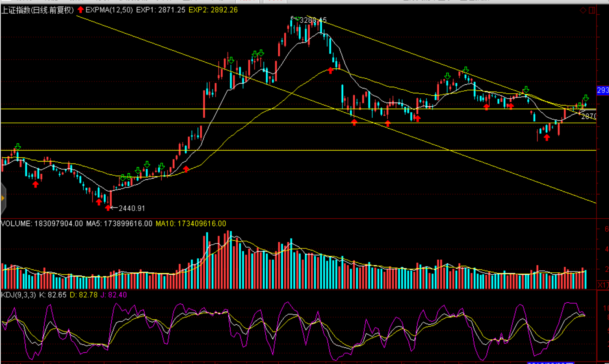The height and width of the screenshot is (364, 609).
Task: Click red buy arrow at 2440.91 low
Action: click(108, 208)
